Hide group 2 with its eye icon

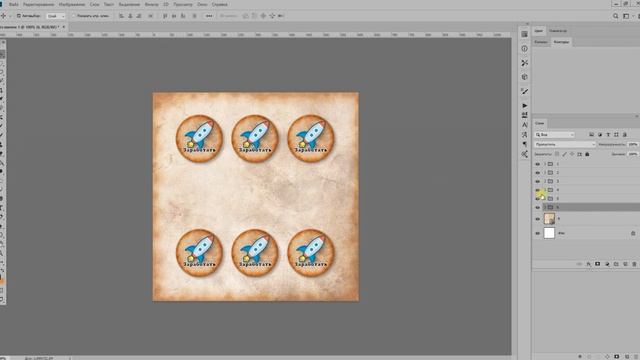tap(538, 173)
